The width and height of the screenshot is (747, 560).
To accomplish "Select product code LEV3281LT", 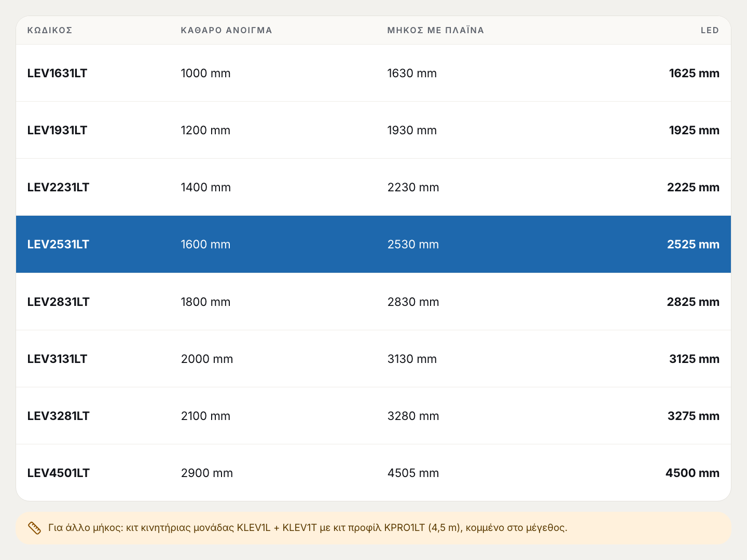I will [x=58, y=416].
